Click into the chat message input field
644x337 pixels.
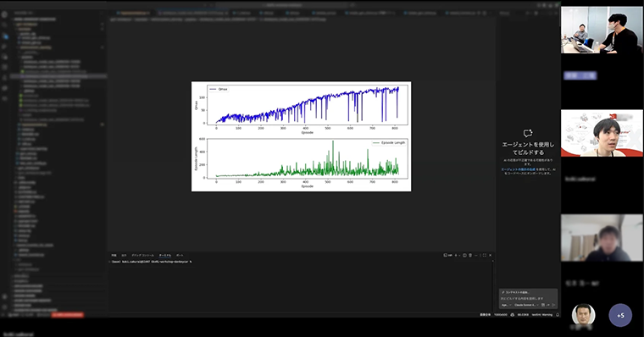click(528, 298)
